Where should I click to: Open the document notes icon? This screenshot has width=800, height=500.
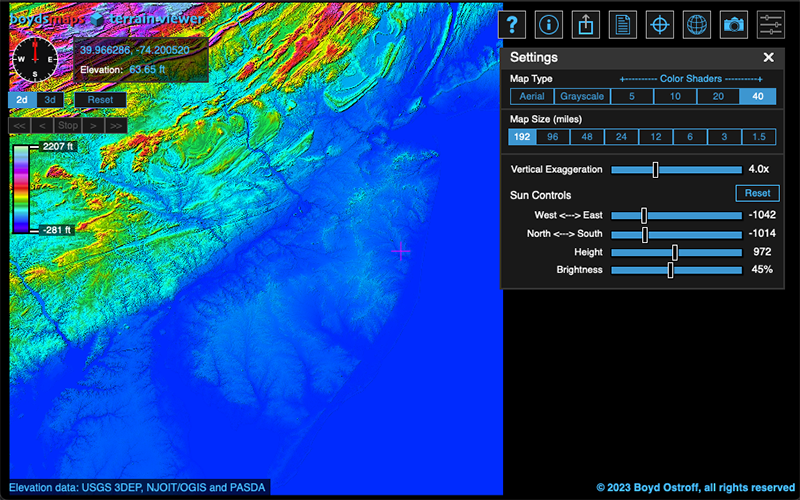coord(623,25)
